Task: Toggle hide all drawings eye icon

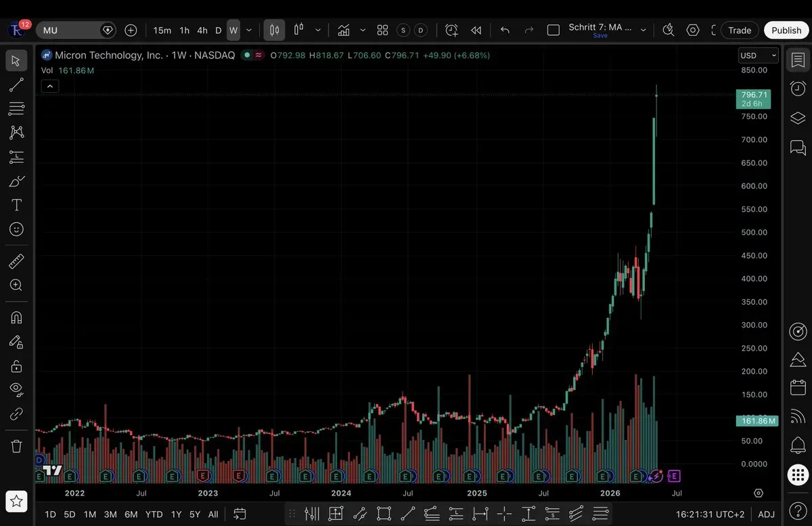Action: click(16, 390)
